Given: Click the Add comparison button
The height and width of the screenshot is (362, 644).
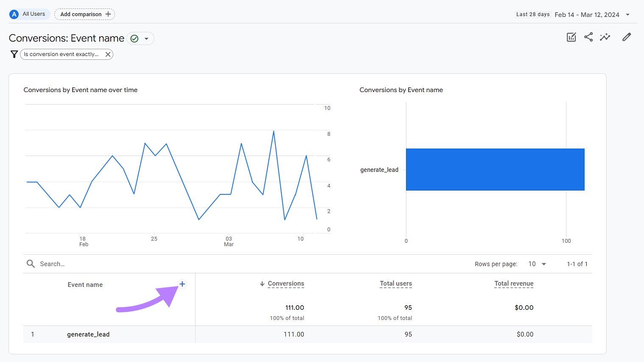Looking at the screenshot, I should (84, 14).
